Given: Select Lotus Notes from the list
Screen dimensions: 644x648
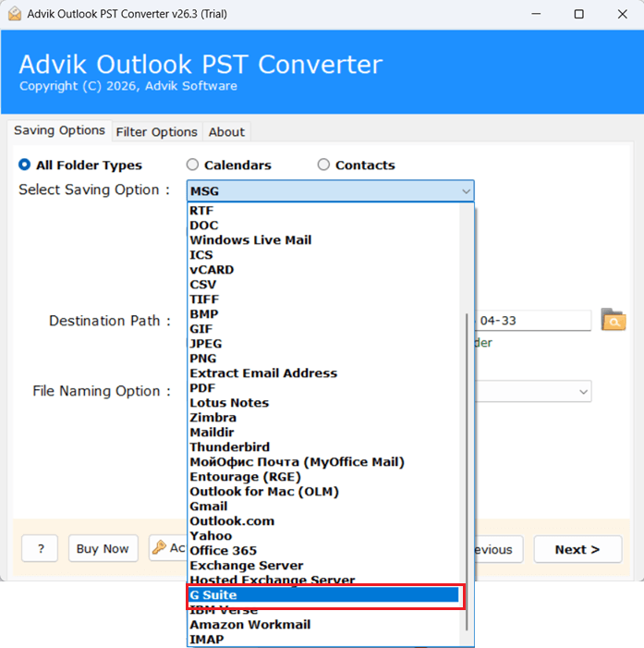Looking at the screenshot, I should (323, 403).
